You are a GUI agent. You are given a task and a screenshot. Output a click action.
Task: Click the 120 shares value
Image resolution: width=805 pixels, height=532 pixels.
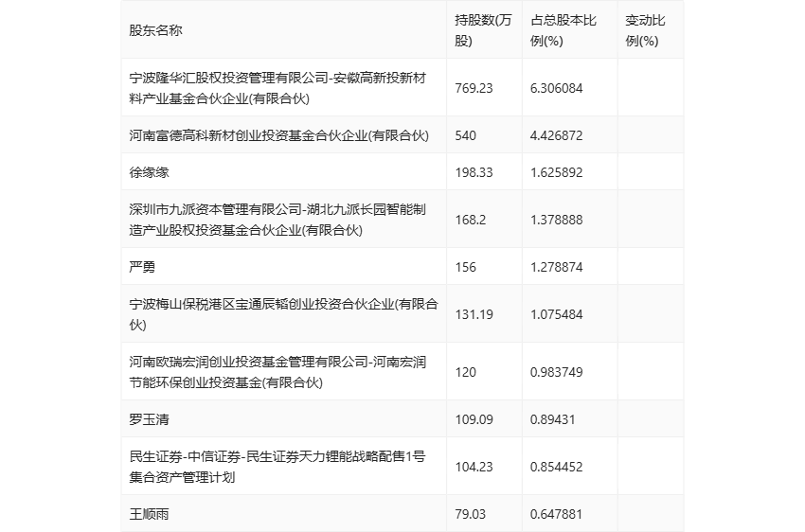465,372
